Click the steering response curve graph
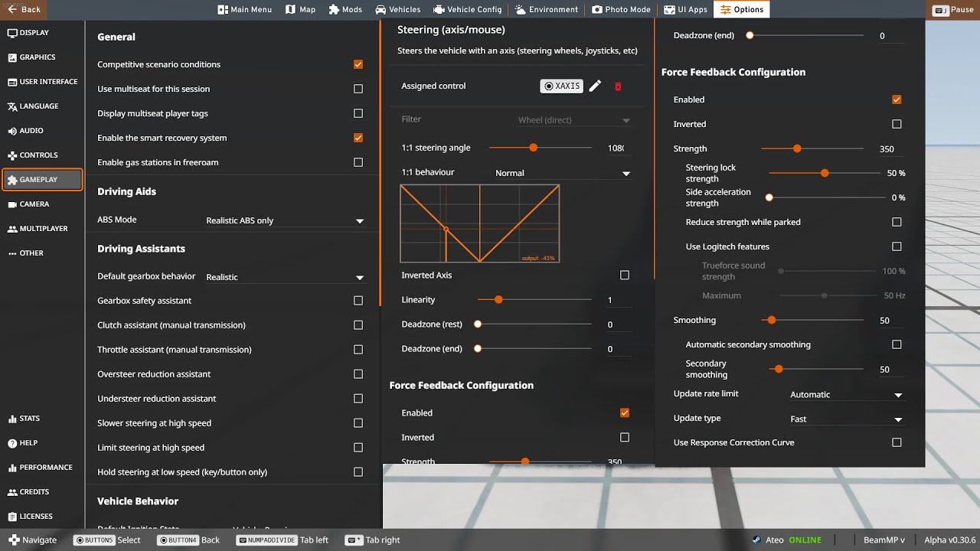Screen dimensions: 980x551 click(480, 223)
